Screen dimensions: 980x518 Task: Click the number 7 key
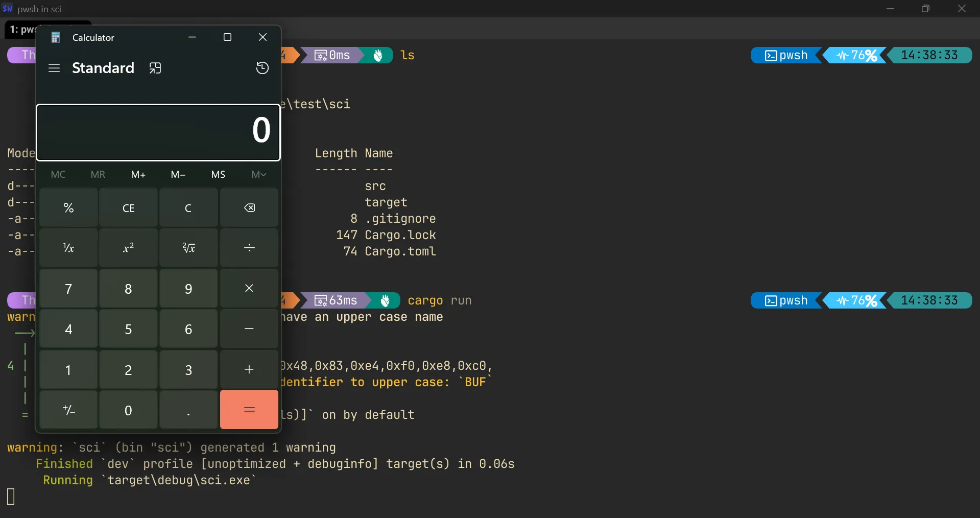(68, 289)
